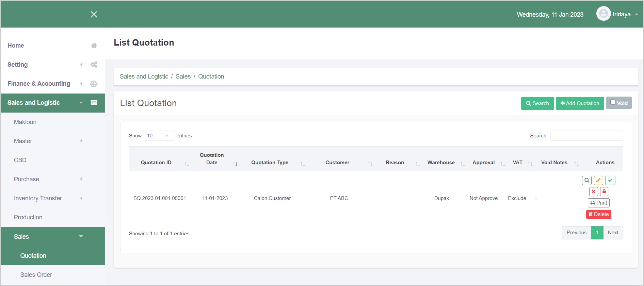This screenshot has width=644, height=286.
Task: Click the pencil edit icon for the quotation
Action: (598, 180)
